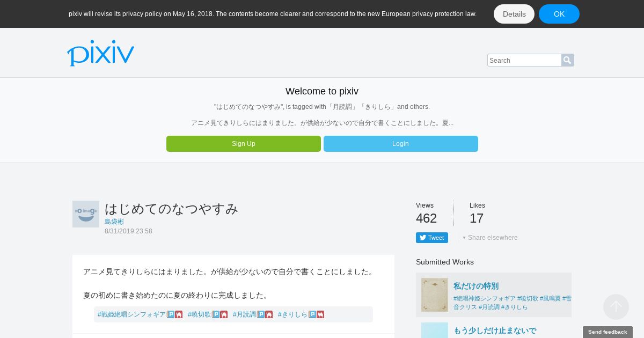The width and height of the screenshot is (644, 338).
Task: Click the Twitter bird Tweet button
Action: pos(432,238)
